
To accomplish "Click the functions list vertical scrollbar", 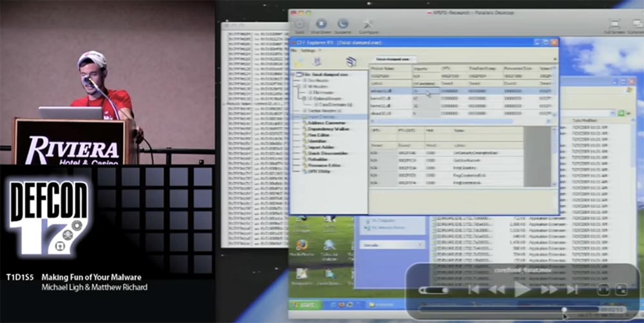I will (554, 156).
